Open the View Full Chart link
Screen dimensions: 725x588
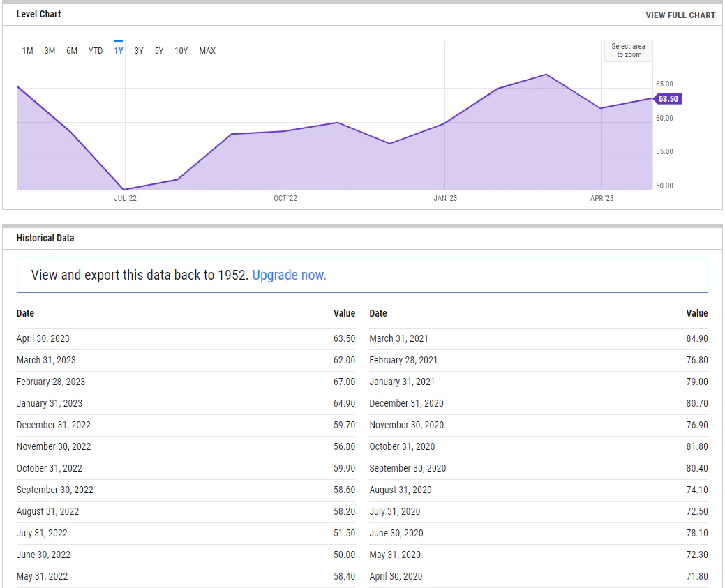(680, 15)
